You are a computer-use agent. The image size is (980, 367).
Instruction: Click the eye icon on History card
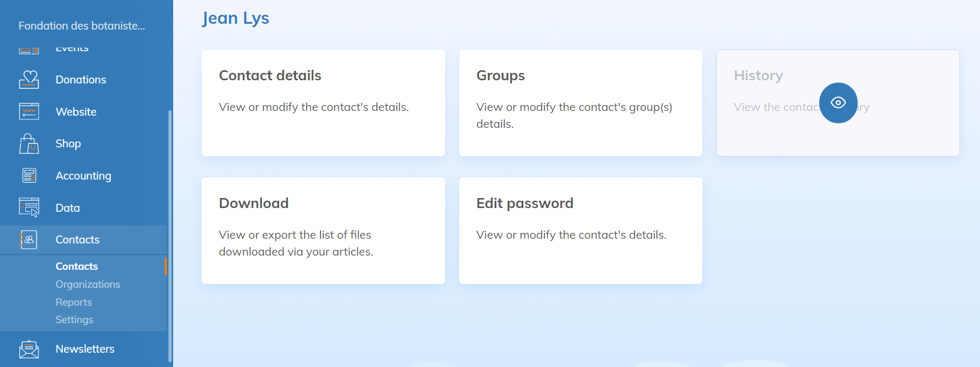[x=838, y=103]
